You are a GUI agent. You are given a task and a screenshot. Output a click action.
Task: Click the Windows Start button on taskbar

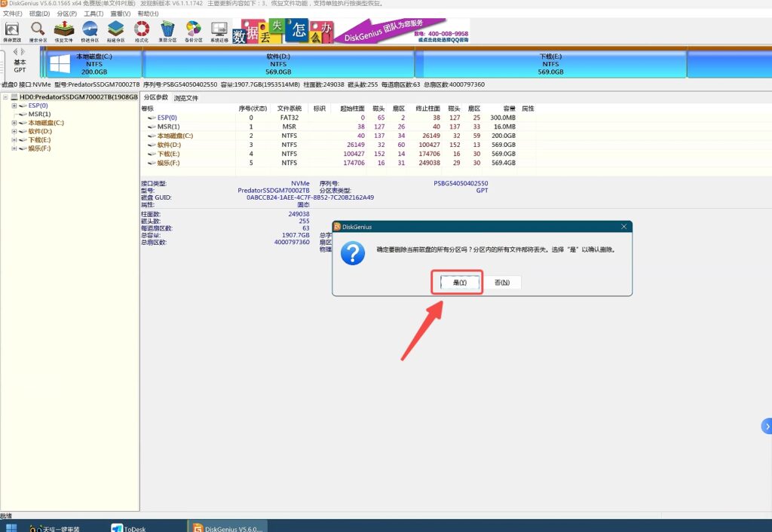[11, 527]
